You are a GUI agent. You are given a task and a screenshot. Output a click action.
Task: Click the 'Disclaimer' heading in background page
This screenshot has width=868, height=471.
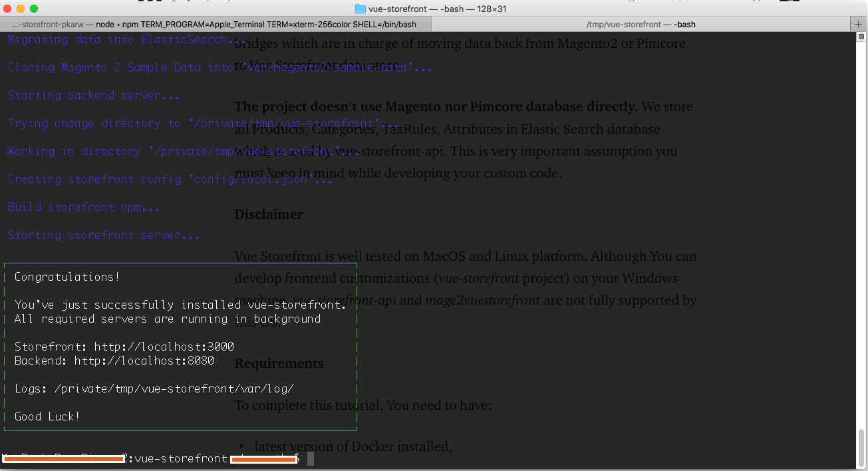click(x=269, y=214)
